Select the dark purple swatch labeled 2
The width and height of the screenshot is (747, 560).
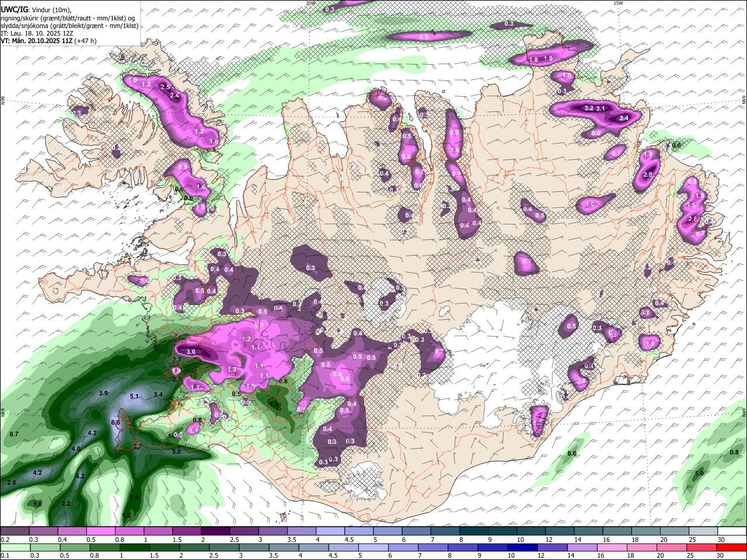point(215,531)
